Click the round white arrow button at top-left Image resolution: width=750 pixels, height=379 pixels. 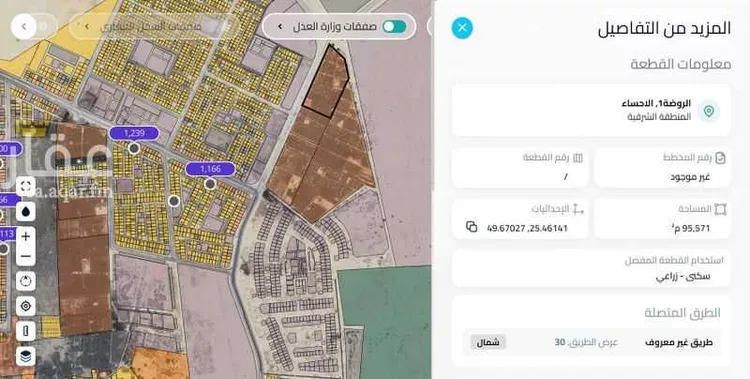23,26
